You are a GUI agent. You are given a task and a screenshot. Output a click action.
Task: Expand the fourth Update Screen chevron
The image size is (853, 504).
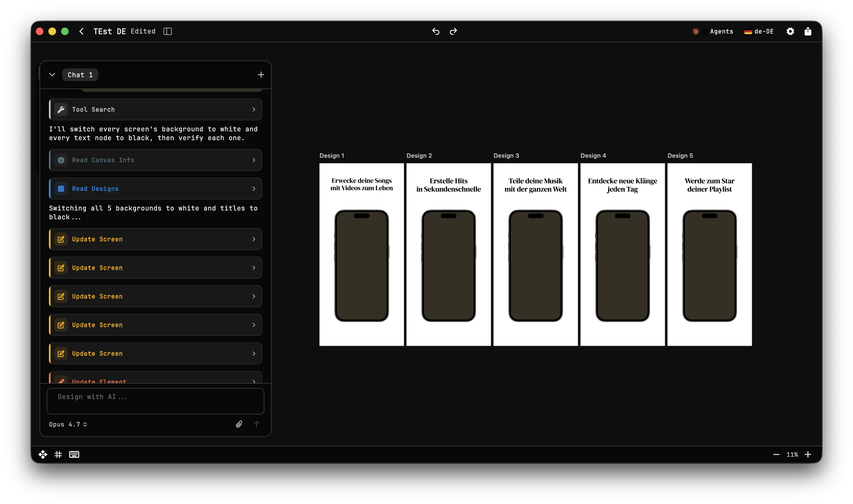pos(254,325)
